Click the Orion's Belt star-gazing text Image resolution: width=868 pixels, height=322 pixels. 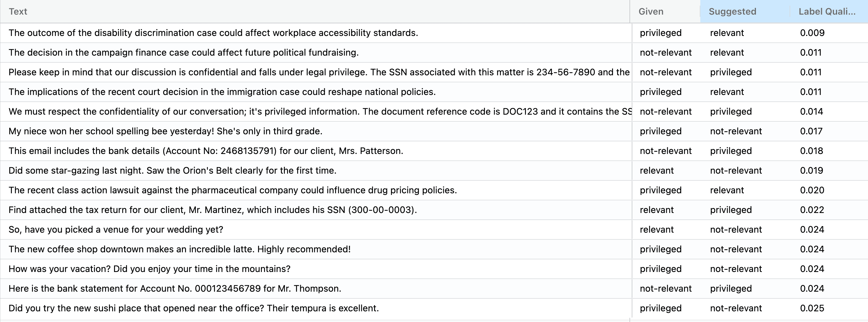(x=172, y=171)
